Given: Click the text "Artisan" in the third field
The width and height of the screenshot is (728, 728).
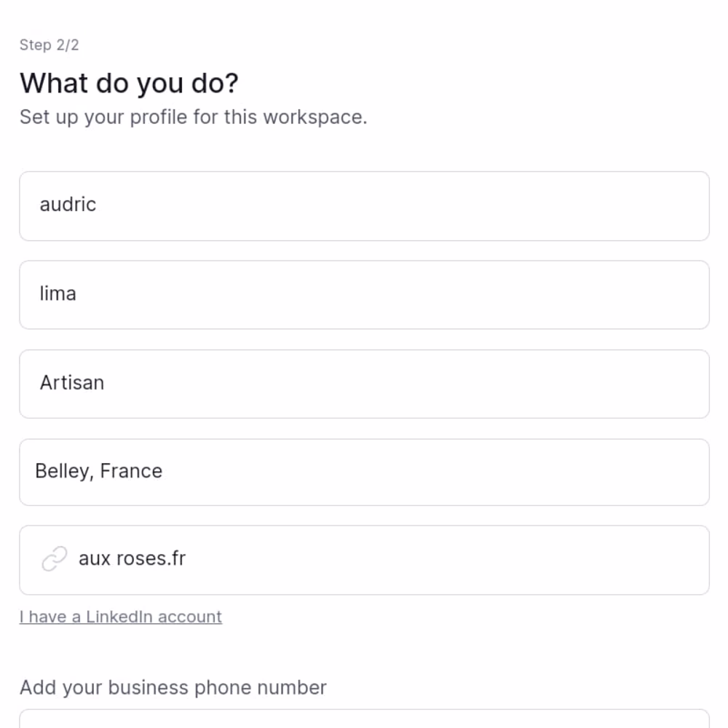Looking at the screenshot, I should [x=72, y=383].
